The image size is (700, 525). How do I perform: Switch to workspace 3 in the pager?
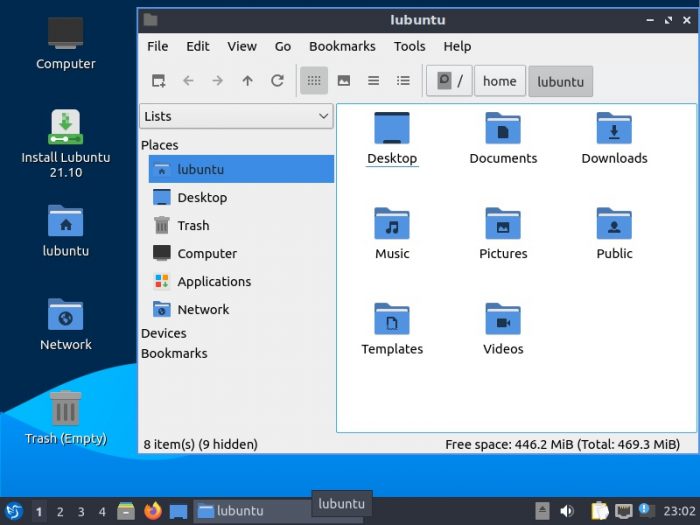click(x=81, y=512)
